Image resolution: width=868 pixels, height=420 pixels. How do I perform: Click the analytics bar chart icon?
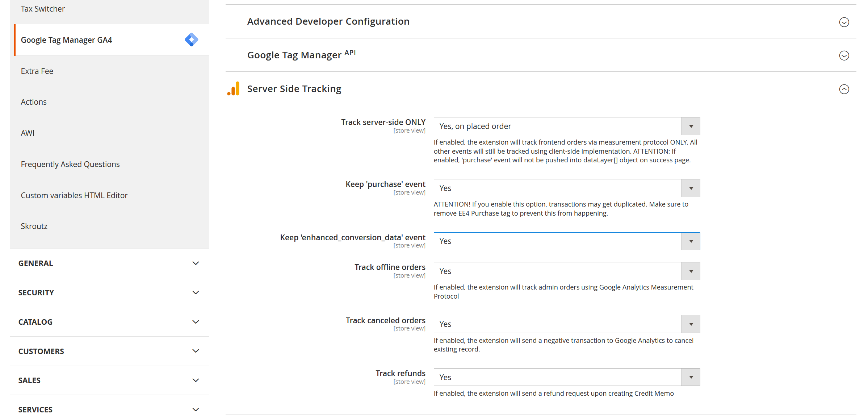(x=234, y=89)
